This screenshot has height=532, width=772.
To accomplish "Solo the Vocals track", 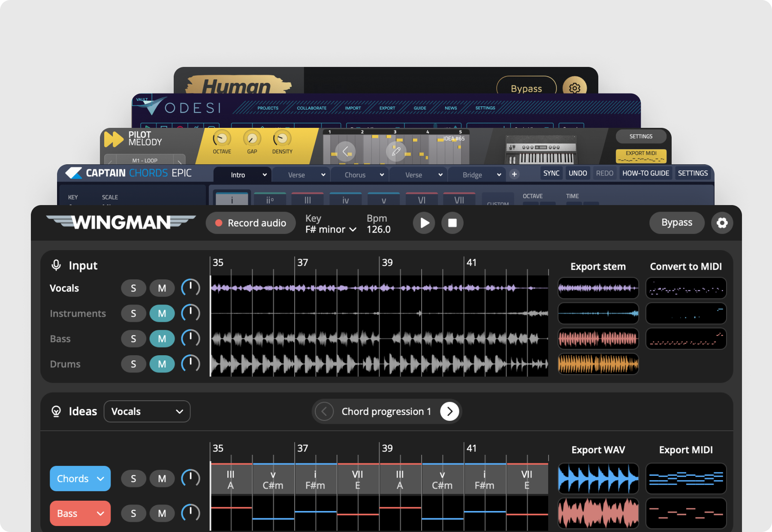I will coord(133,288).
